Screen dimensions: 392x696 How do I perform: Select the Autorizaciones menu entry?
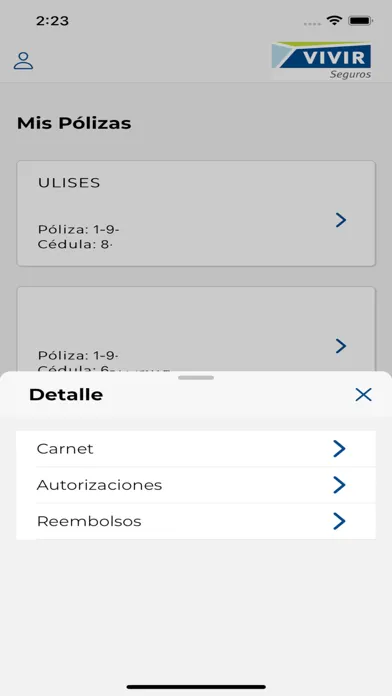(x=196, y=485)
